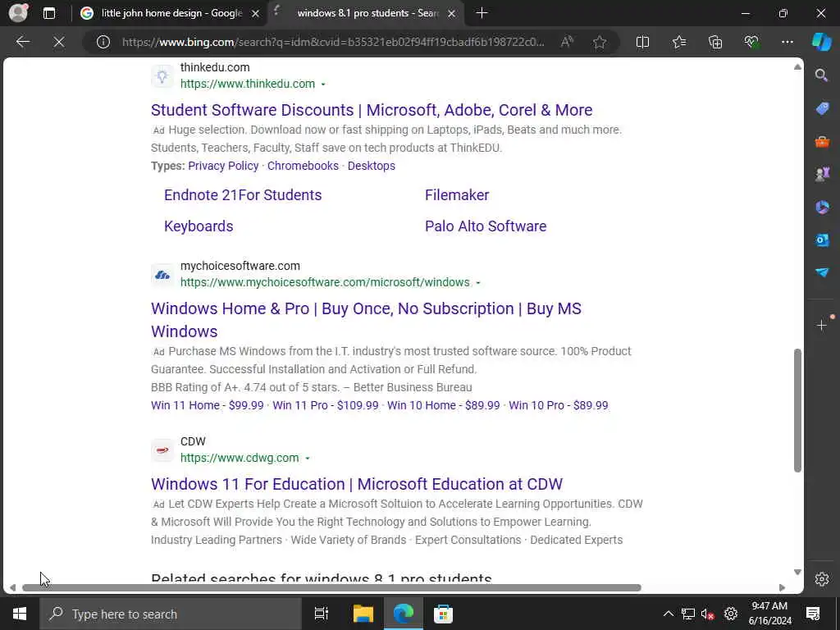The image size is (840, 630).
Task: Click the scroll down arrow
Action: 797,572
